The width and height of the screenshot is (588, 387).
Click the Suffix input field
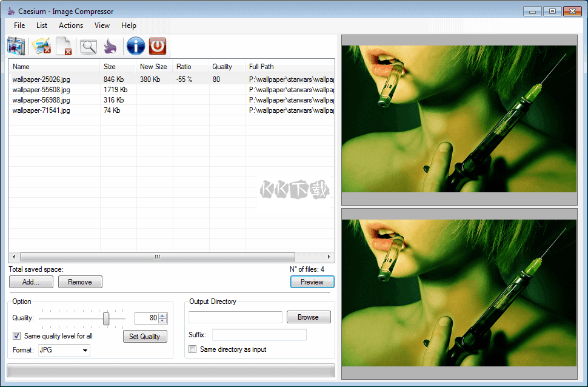[x=259, y=335]
